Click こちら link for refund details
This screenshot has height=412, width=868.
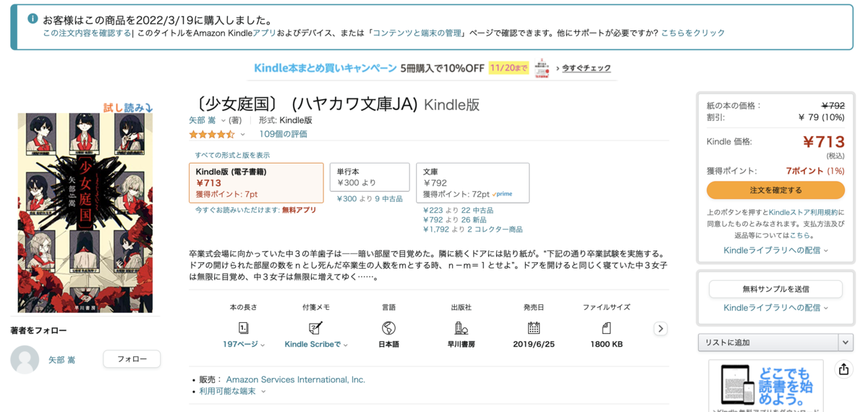pyautogui.click(x=800, y=235)
